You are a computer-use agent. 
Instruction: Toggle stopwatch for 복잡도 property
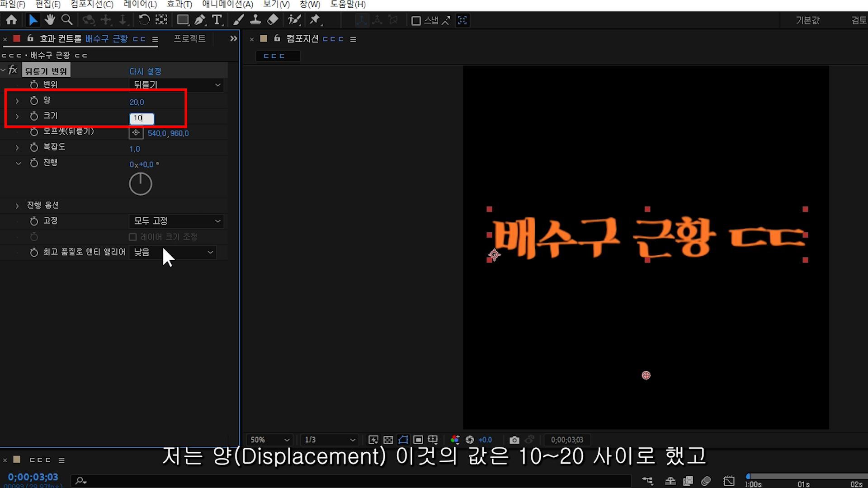(x=34, y=147)
